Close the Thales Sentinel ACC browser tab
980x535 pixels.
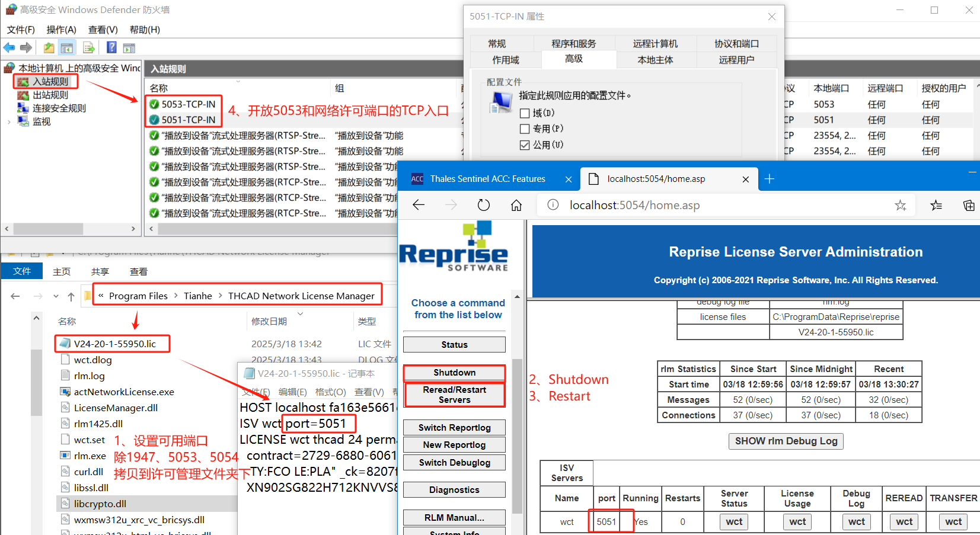click(x=569, y=179)
